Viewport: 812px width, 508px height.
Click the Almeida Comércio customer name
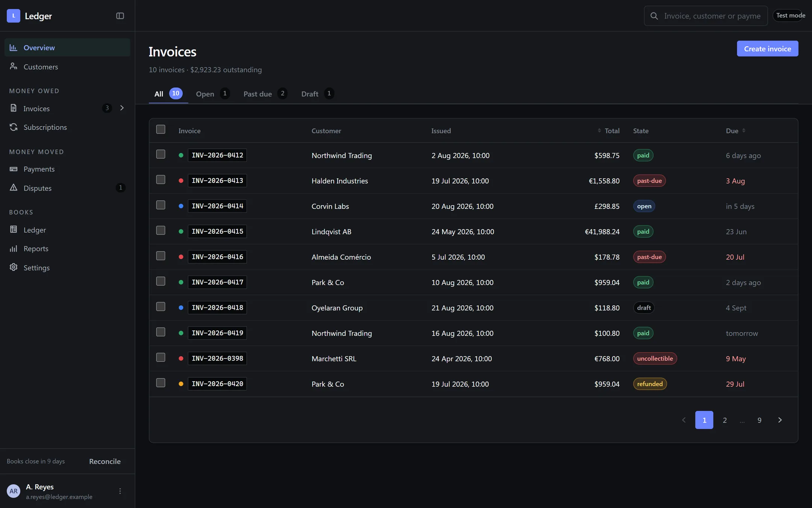(x=341, y=257)
